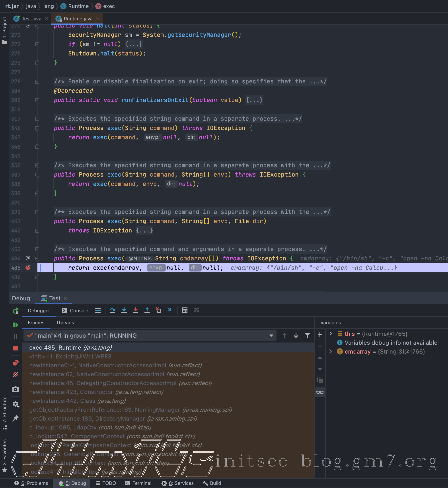Switch to the Test.java editor tab

[x=31, y=19]
